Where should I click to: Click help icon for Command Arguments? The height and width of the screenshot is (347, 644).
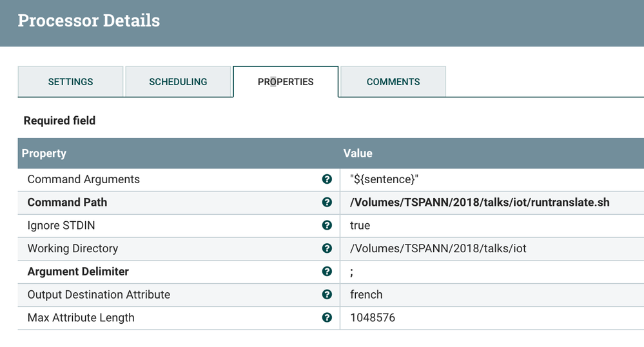(327, 179)
